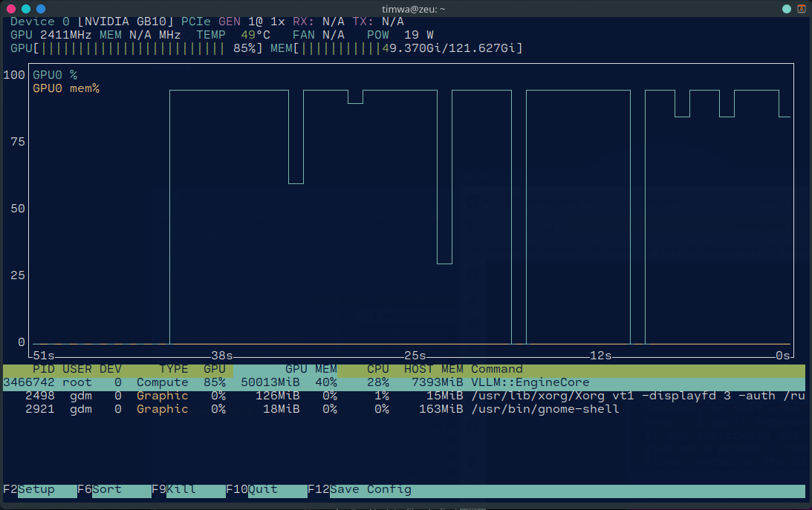Click the GPU 2411MHz clock reading

click(x=51, y=35)
